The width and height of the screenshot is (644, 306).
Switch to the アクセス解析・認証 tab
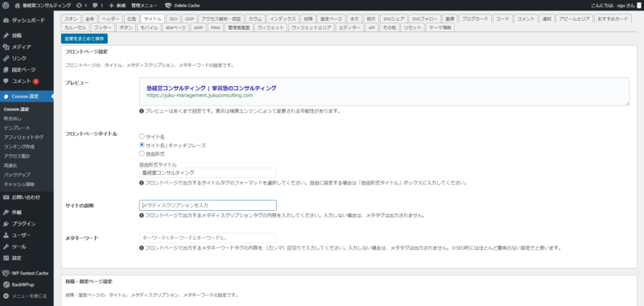coord(221,19)
